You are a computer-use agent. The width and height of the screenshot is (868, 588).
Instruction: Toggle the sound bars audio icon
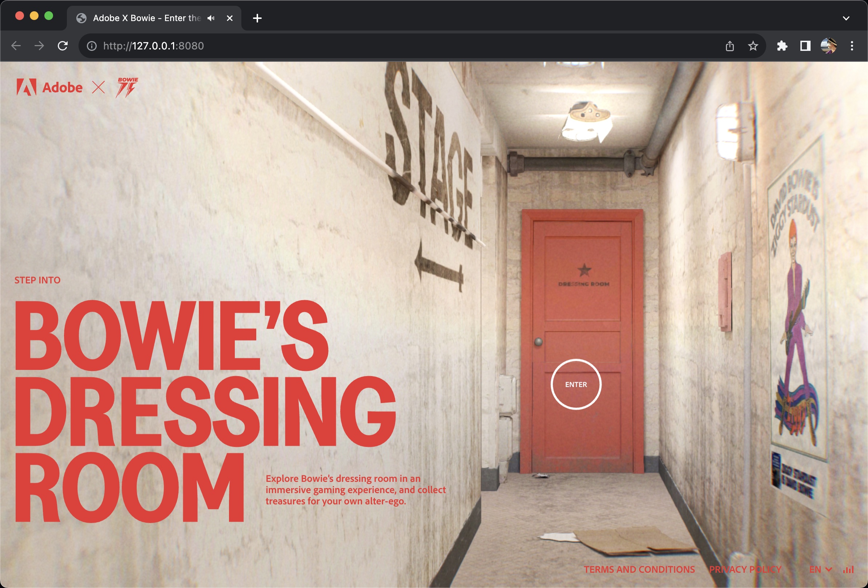pos(848,569)
